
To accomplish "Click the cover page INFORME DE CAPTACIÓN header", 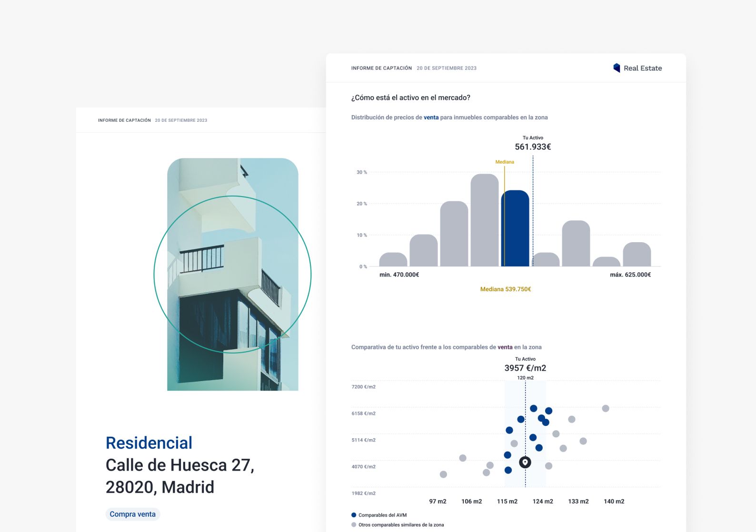I will click(x=124, y=120).
